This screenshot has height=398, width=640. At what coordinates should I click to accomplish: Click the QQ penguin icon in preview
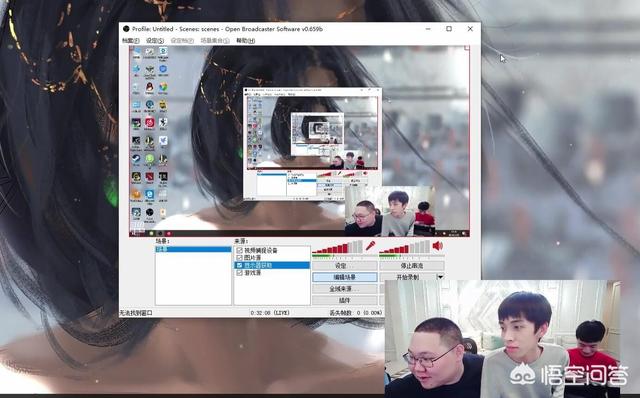(x=149, y=87)
